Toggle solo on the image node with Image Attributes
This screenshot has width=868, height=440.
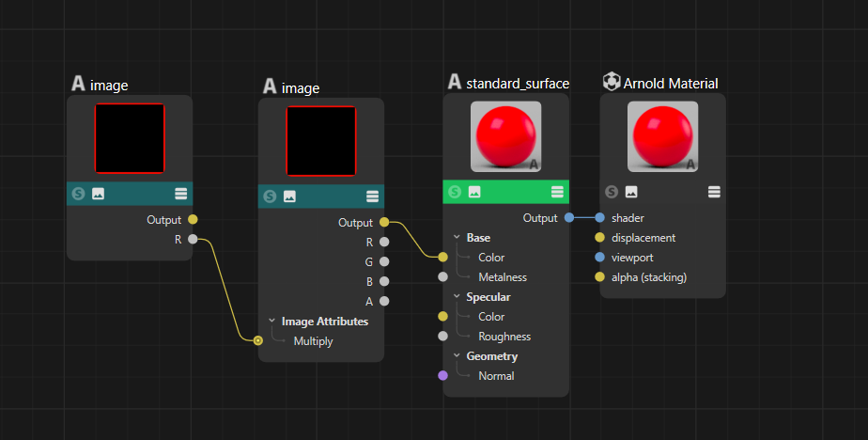coord(271,196)
